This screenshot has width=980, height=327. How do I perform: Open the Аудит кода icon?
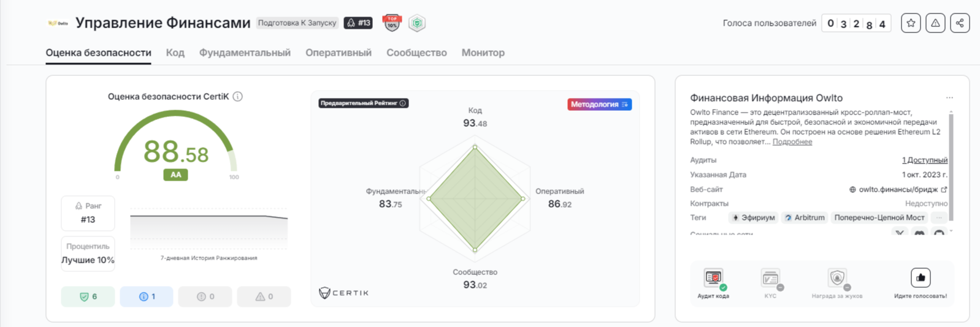click(713, 279)
